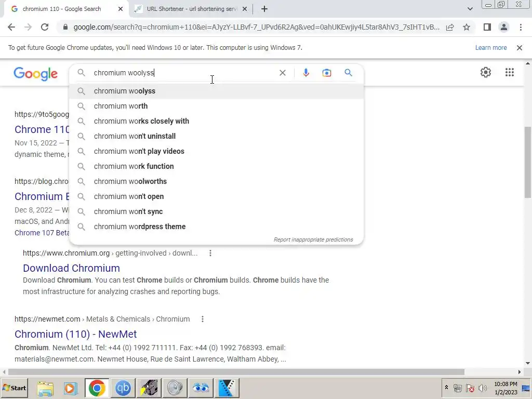Open the network tray icon
Viewport: 532px width, 399px height.
457,388
